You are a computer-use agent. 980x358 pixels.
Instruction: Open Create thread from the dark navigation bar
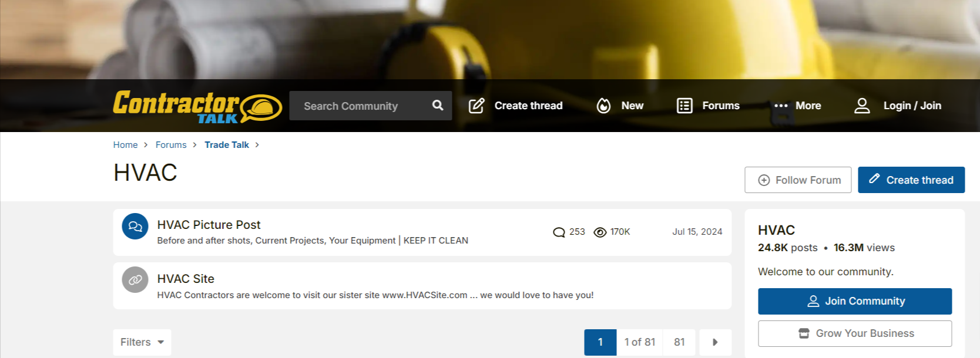pyautogui.click(x=528, y=106)
